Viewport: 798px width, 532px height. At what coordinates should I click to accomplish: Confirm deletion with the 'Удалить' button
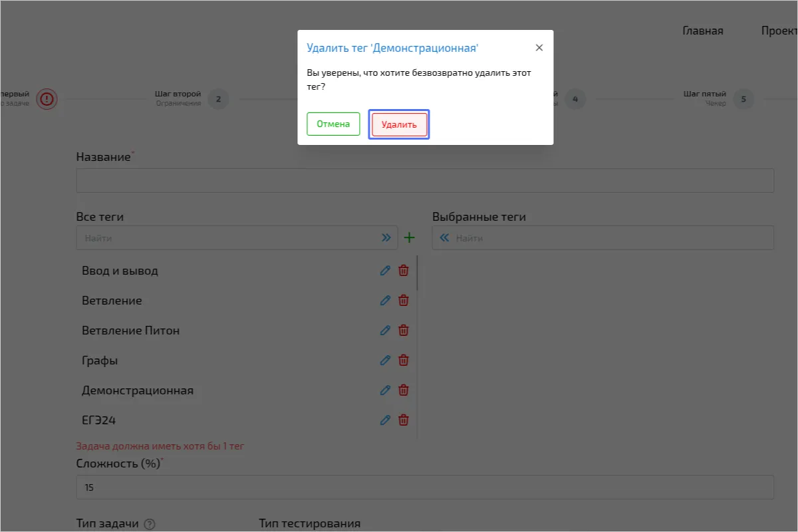click(398, 124)
